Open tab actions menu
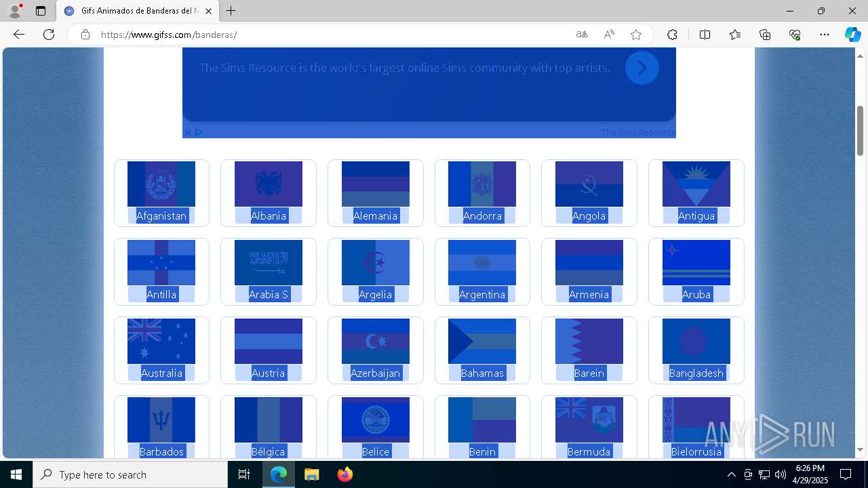The width and height of the screenshot is (868, 488). click(x=41, y=11)
